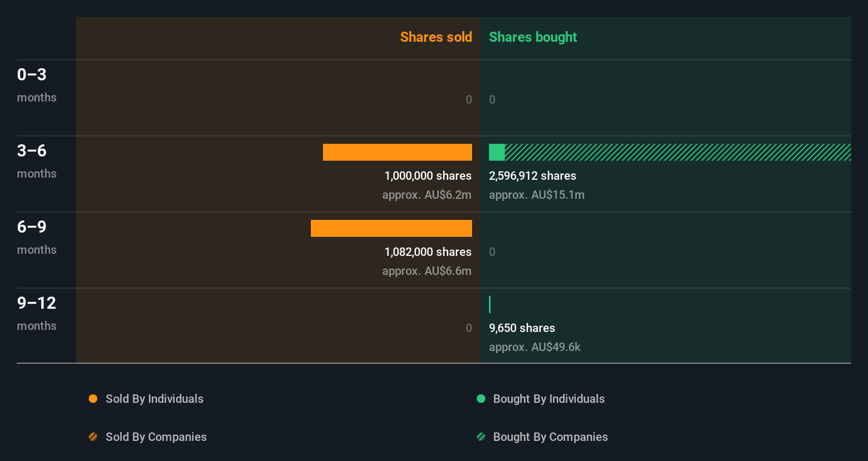
Task: Click the thin green 9–12 months bar
Action: 490,305
